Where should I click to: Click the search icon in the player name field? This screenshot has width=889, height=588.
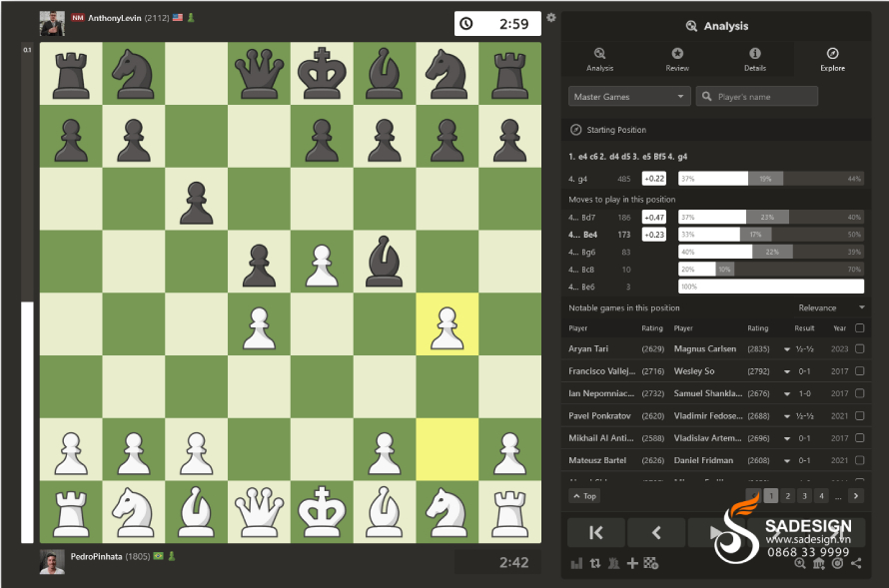pyautogui.click(x=707, y=96)
